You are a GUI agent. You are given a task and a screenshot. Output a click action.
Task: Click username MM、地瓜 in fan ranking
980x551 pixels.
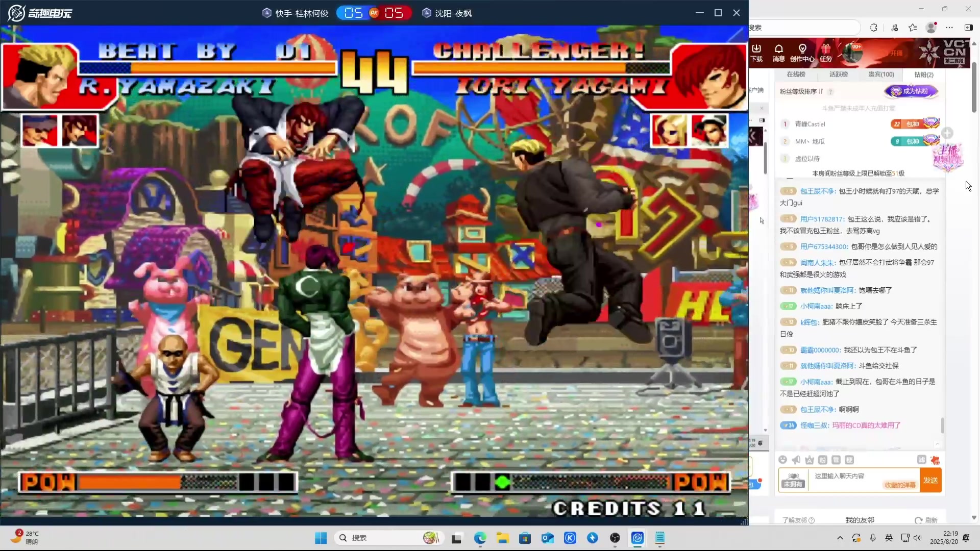click(x=810, y=141)
